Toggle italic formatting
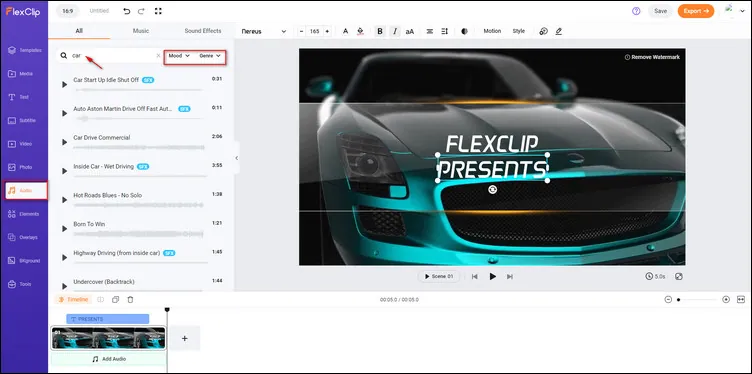 tap(395, 31)
